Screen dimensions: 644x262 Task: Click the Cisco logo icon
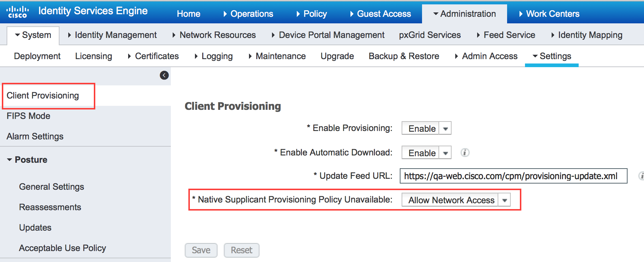click(x=17, y=12)
